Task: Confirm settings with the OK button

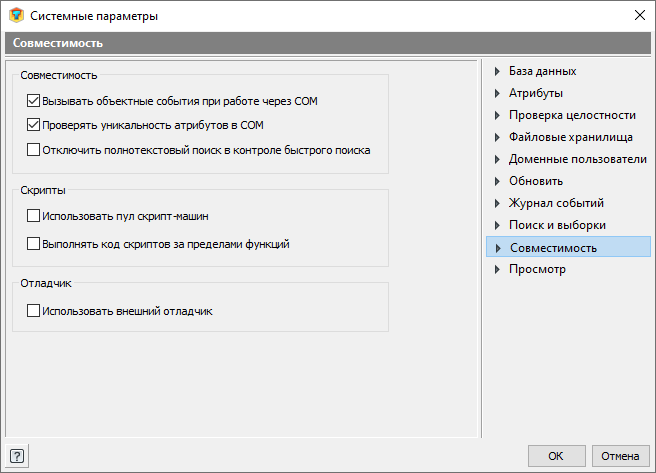Action: (556, 456)
